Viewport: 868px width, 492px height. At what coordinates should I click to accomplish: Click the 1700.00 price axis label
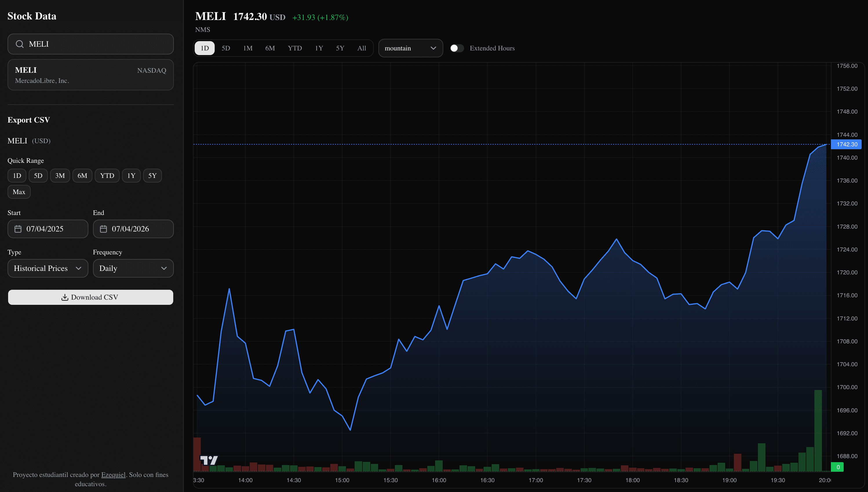pyautogui.click(x=847, y=387)
